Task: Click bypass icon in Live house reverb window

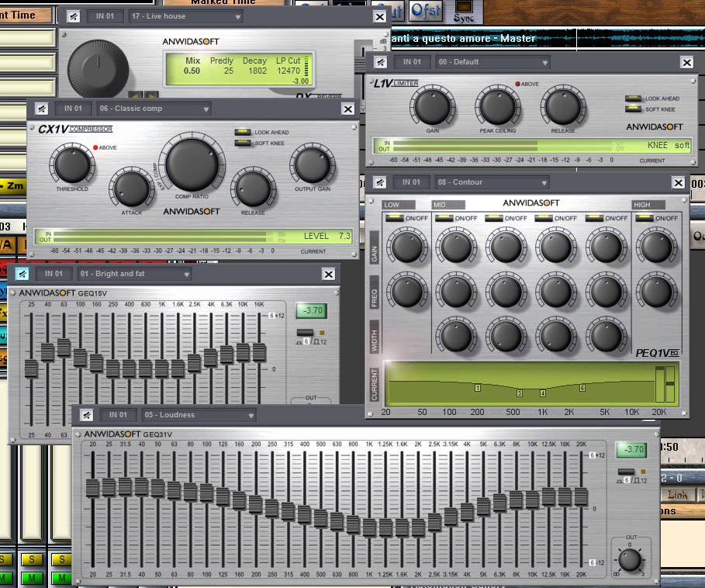Action: (x=73, y=16)
